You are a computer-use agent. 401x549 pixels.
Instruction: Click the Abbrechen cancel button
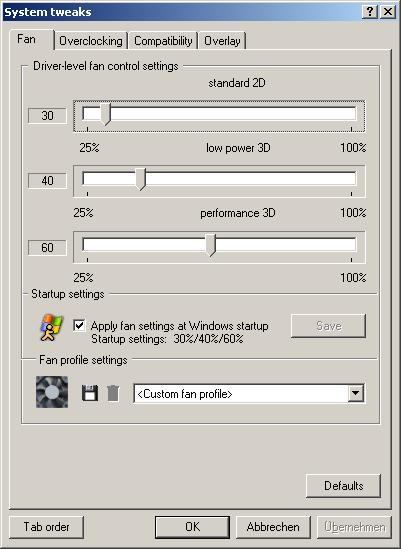pyautogui.click(x=273, y=527)
